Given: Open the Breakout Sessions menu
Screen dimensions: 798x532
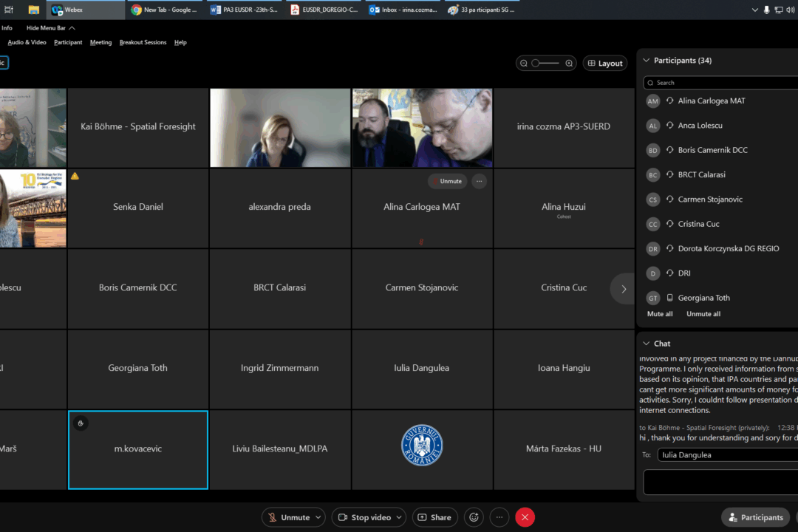Looking at the screenshot, I should click(143, 42).
